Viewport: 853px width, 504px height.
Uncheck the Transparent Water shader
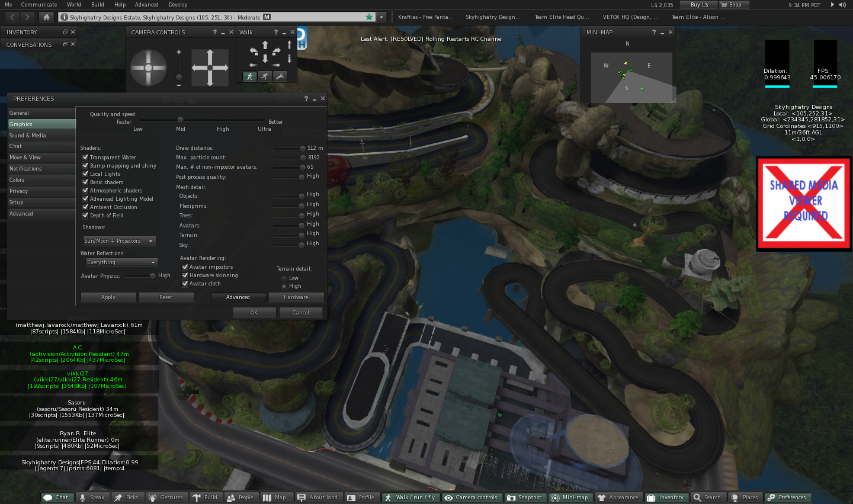pos(85,158)
